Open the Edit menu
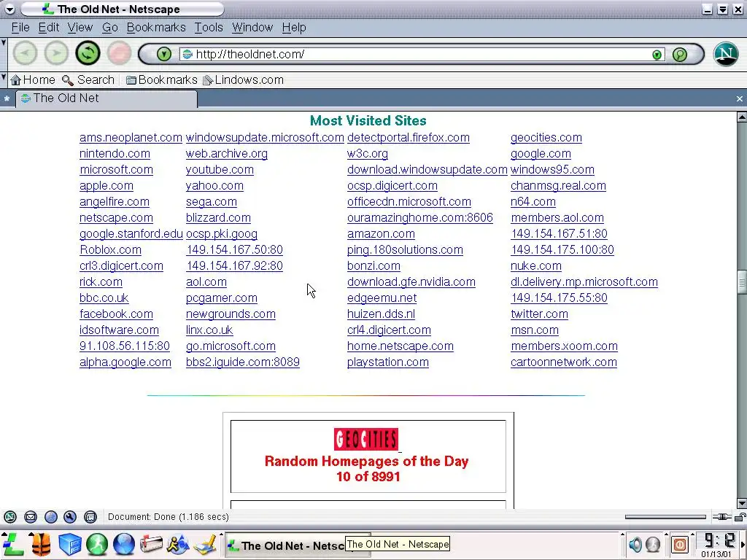747x560 pixels. click(x=49, y=28)
